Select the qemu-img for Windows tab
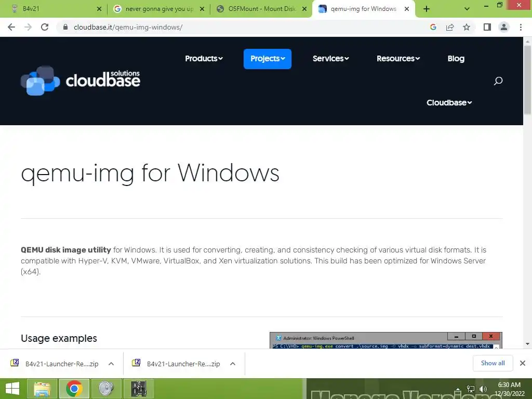This screenshot has width=532, height=399. pos(363,9)
